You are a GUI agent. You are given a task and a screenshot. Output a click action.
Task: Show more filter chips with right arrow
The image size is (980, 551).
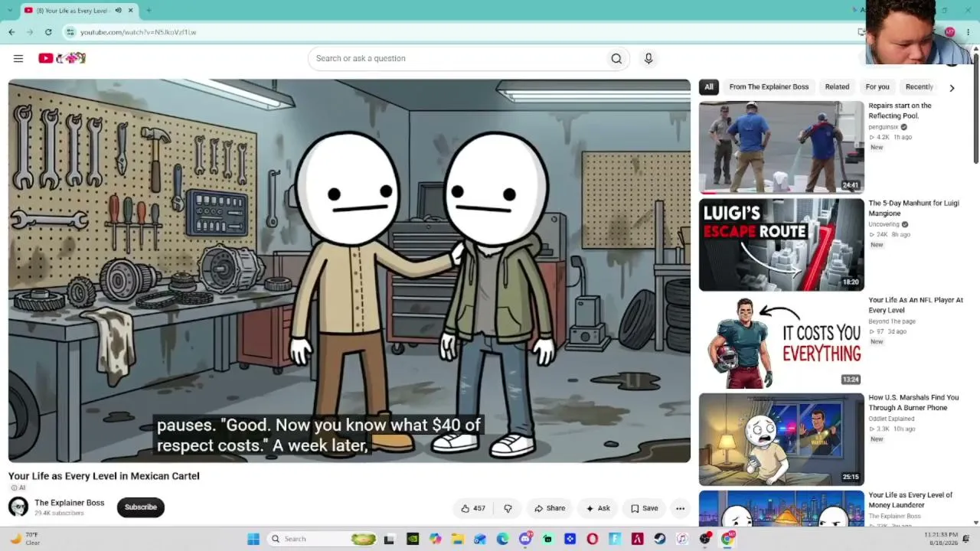coord(952,88)
